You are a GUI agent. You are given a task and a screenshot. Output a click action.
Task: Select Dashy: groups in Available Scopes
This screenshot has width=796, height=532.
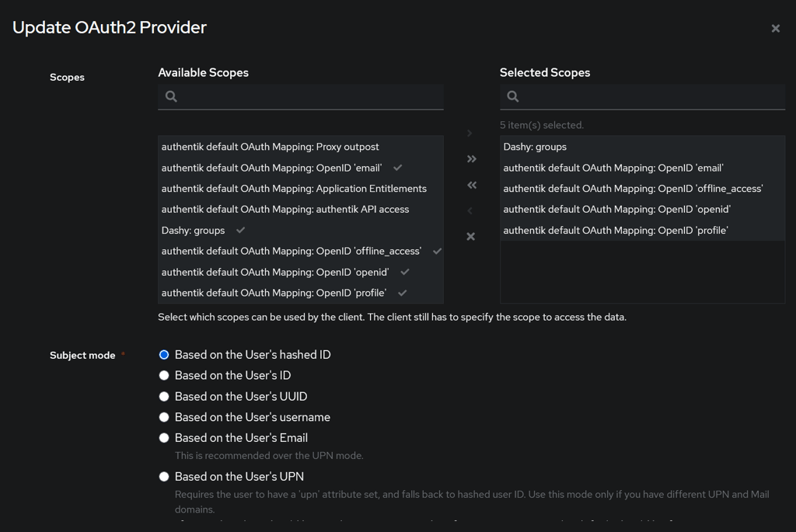[x=301, y=230]
